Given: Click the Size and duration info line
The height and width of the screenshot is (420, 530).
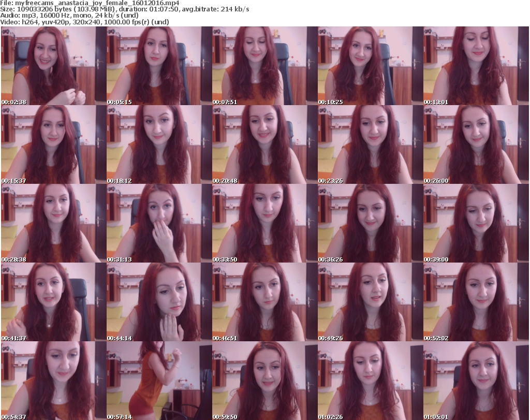Looking at the screenshot, I should point(125,9).
